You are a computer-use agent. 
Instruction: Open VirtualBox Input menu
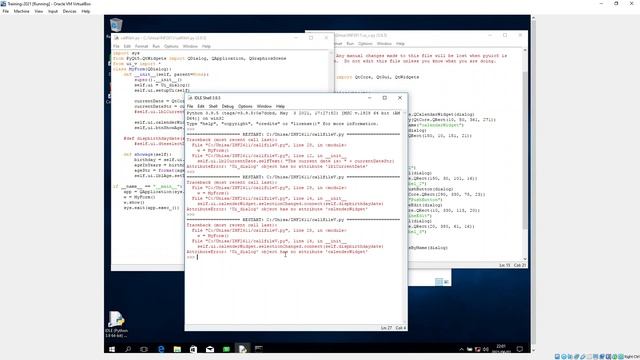pyautogui.click(x=53, y=11)
